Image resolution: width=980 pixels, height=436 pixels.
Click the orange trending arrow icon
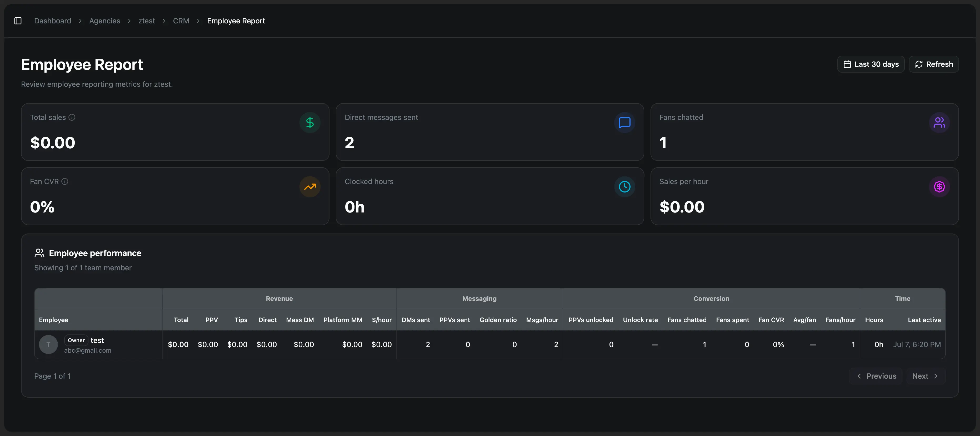pyautogui.click(x=310, y=187)
